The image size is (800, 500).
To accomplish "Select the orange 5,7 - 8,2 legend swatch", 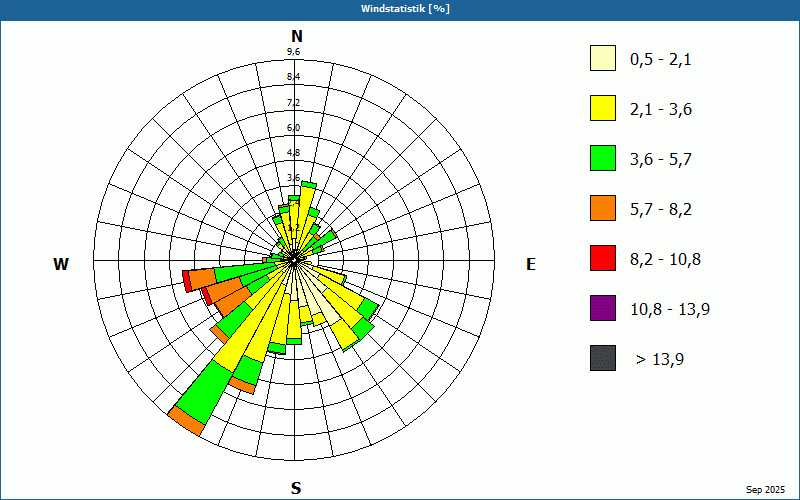I will 603,208.
